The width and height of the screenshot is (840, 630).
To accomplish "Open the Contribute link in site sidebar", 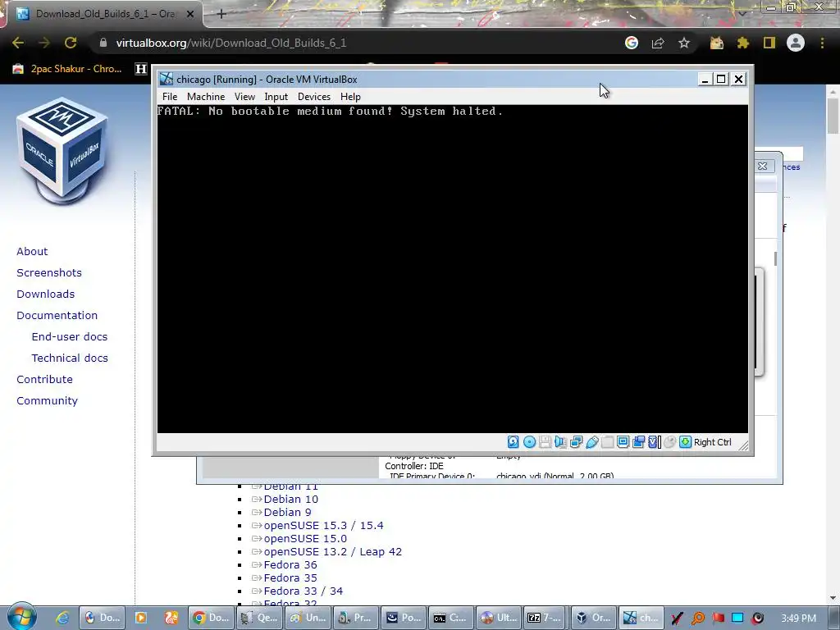I will [44, 379].
